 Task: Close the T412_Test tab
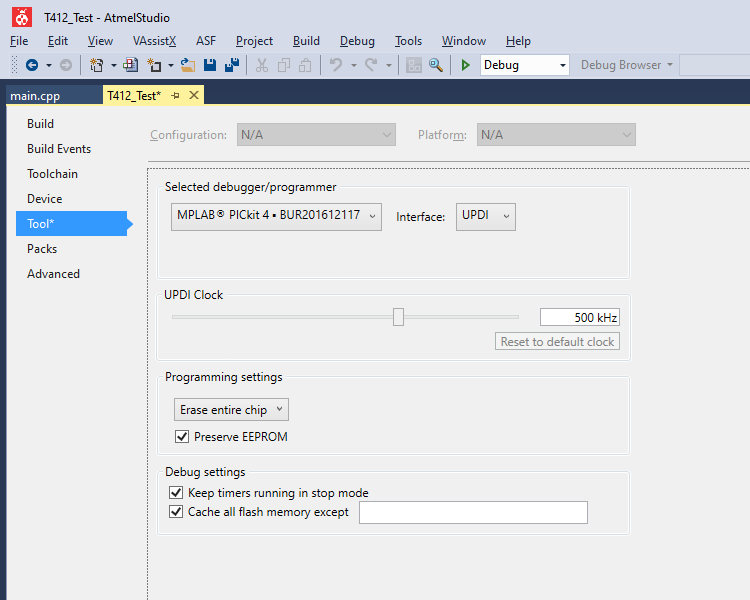tap(194, 95)
